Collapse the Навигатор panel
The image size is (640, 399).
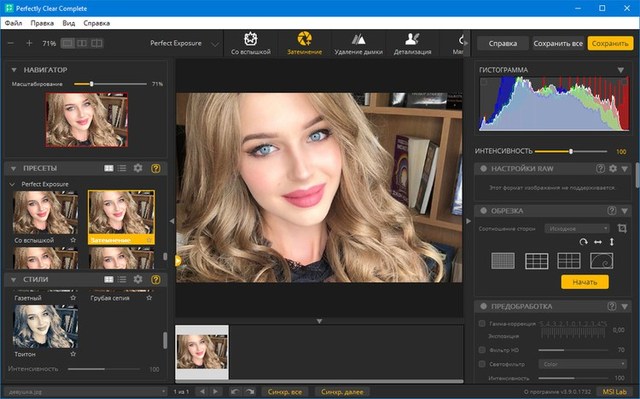click(14, 70)
